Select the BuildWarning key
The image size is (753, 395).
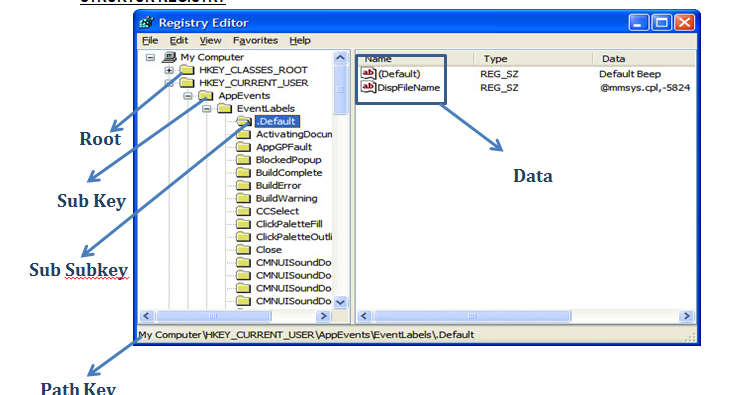pyautogui.click(x=287, y=199)
